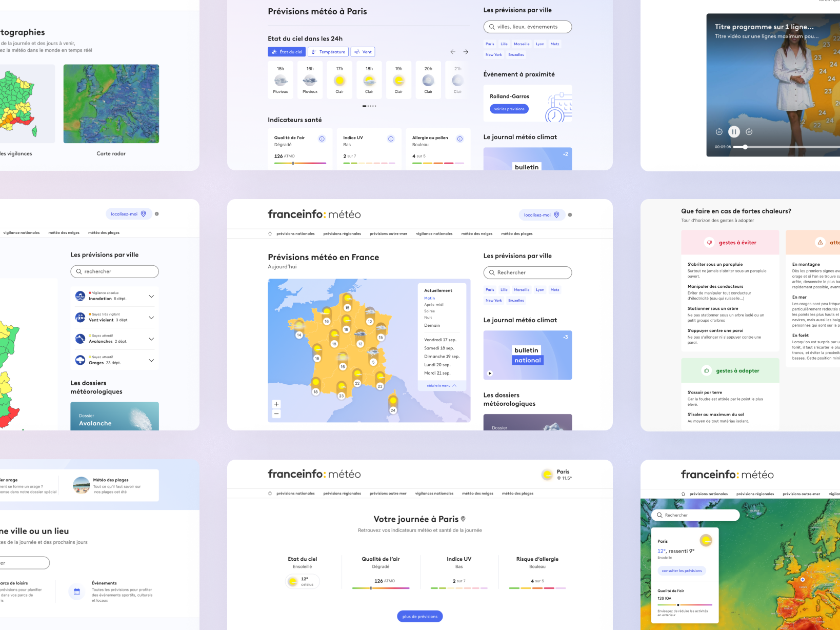Open 'prévisions outre-mer' in the France forecast nav
This screenshot has height=630, width=840.
pyautogui.click(x=388, y=233)
